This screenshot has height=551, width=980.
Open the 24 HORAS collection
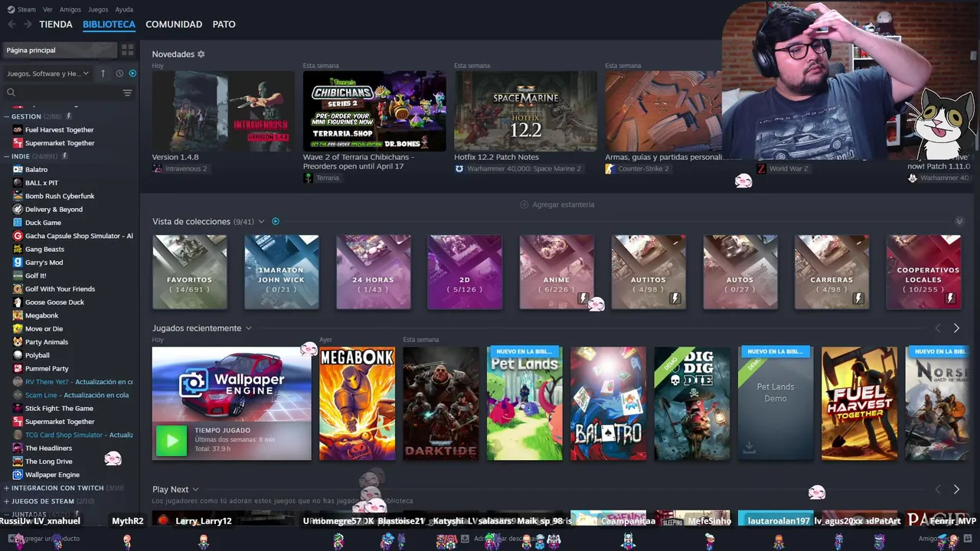[374, 272]
